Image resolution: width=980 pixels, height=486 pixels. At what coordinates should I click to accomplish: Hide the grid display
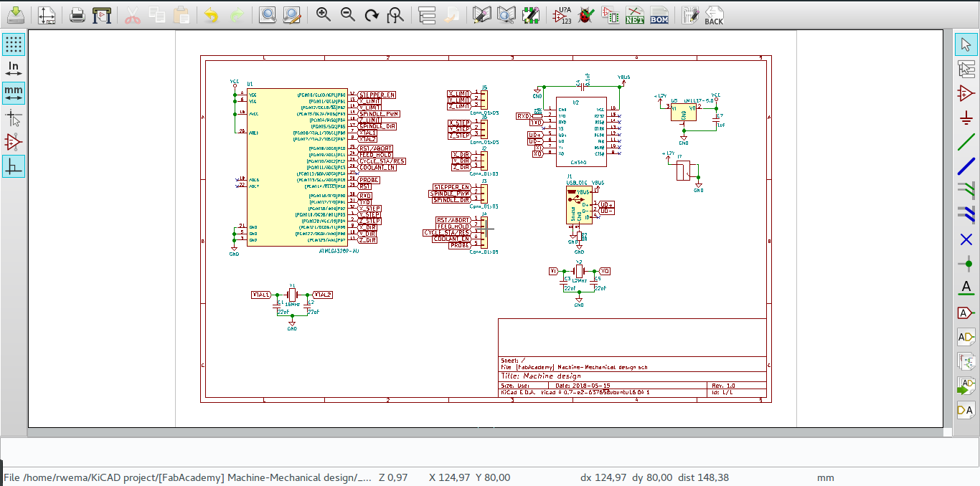(x=13, y=44)
